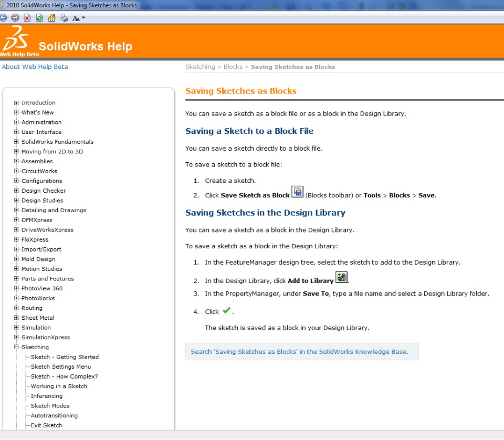
Task: Open the About Web Help Beta link
Action: [35, 67]
